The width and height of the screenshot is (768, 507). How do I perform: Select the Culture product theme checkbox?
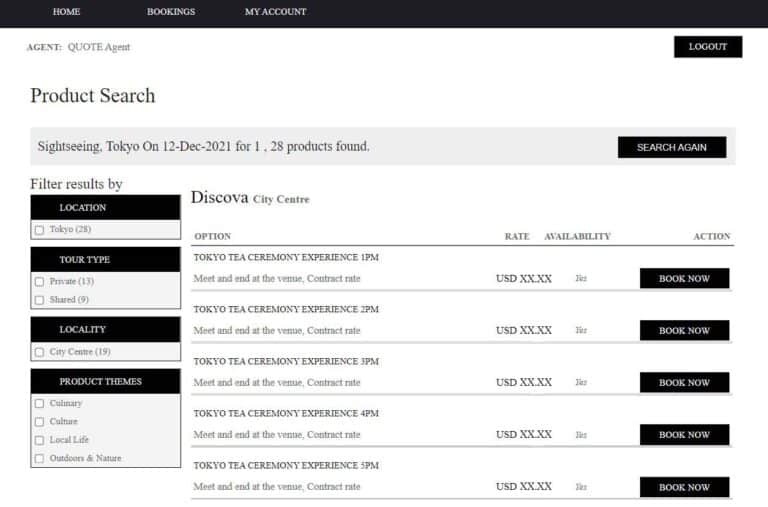[x=40, y=422]
